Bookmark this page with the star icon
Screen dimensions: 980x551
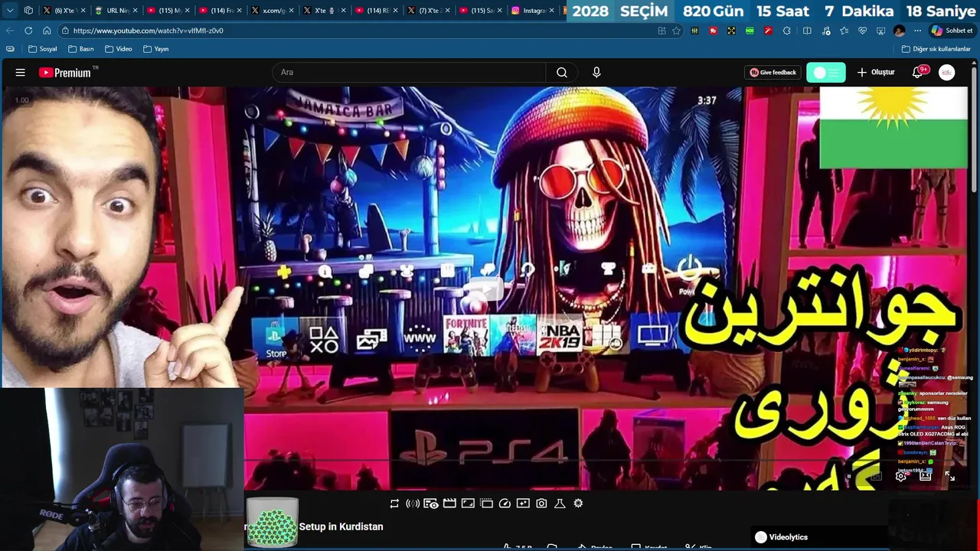[676, 31]
